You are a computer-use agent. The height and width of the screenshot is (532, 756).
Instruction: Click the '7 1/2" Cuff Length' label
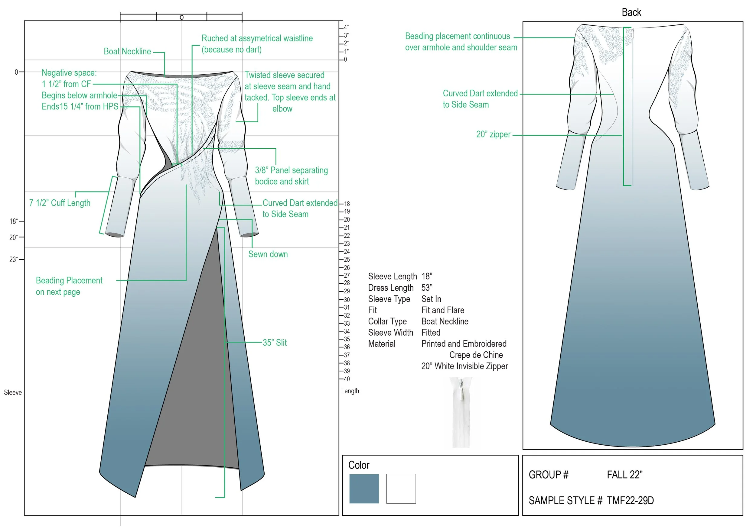coord(60,203)
